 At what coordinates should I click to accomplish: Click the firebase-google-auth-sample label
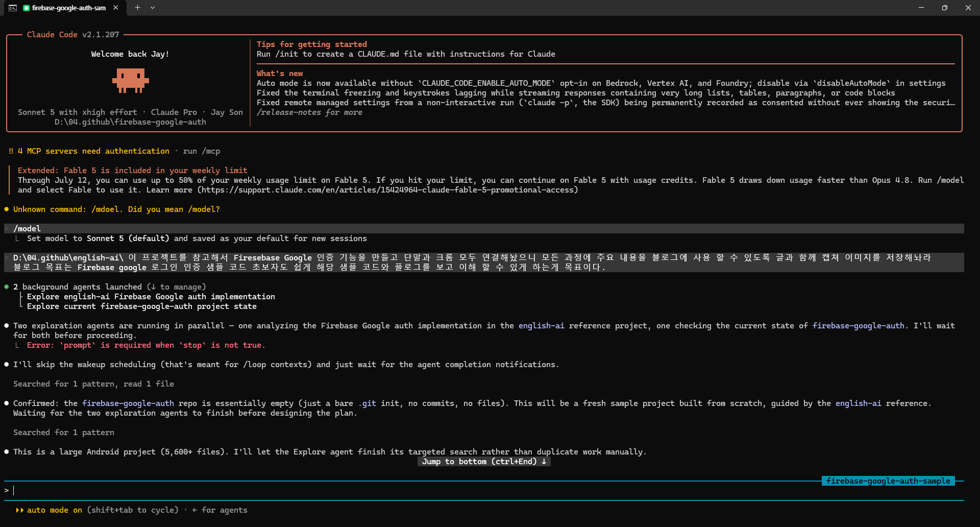tap(888, 481)
